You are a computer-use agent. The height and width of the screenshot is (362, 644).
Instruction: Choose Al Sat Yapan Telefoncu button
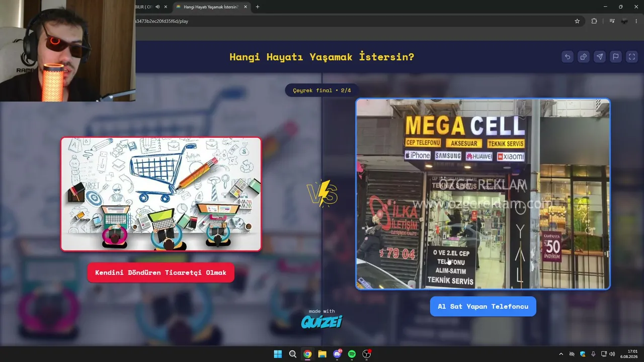tap(483, 306)
